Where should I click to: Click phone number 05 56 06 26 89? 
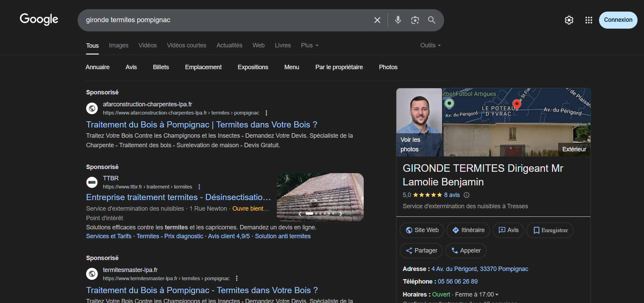pos(458,282)
